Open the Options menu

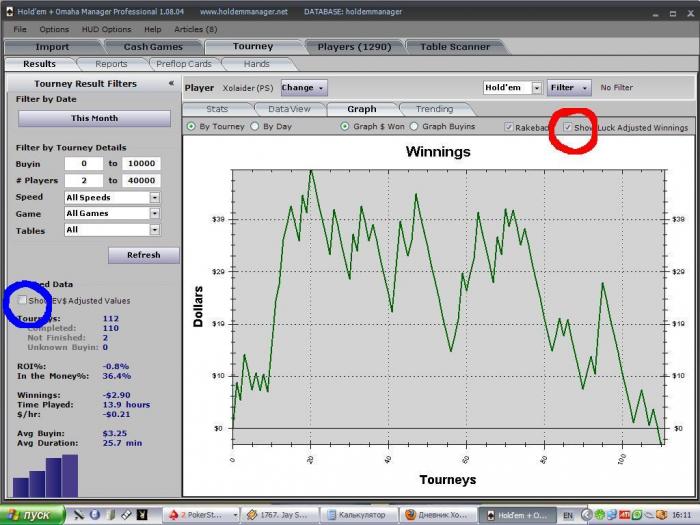(54, 29)
